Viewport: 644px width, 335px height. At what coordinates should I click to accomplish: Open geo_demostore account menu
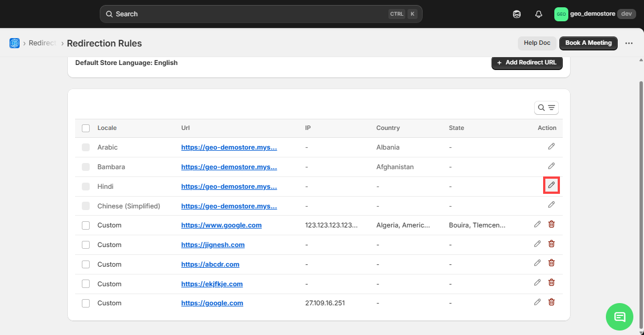tap(594, 14)
